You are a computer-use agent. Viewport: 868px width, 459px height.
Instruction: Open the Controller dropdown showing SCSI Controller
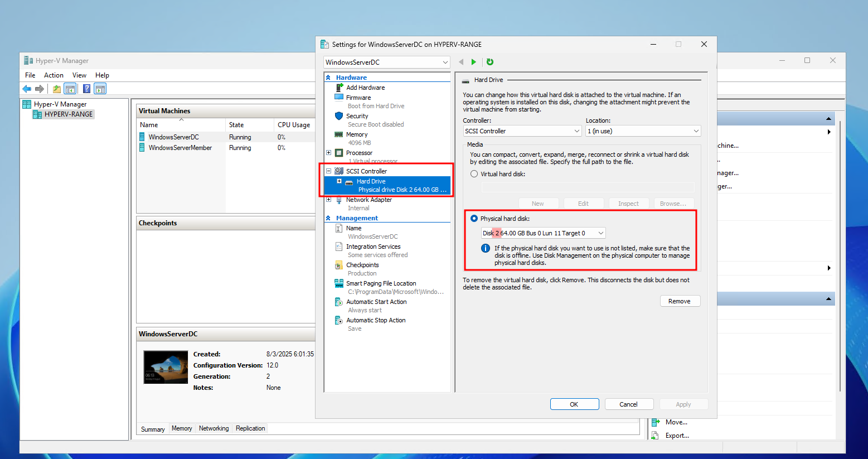(x=523, y=131)
